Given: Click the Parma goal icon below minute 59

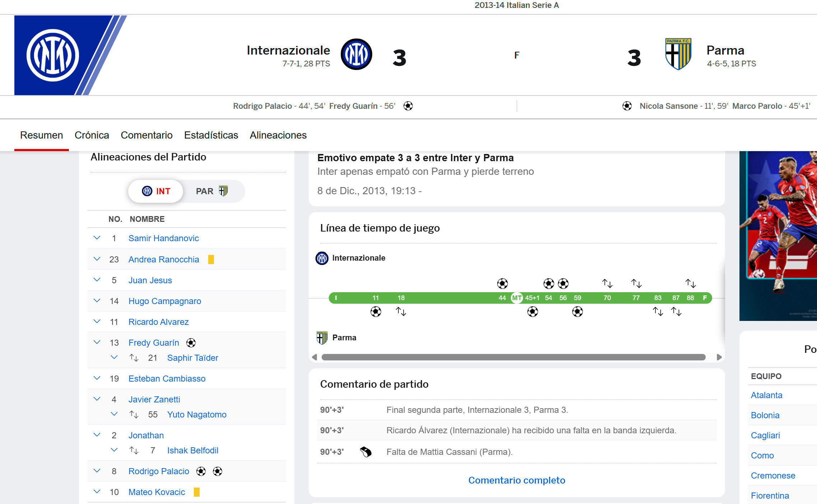Looking at the screenshot, I should coord(578,312).
